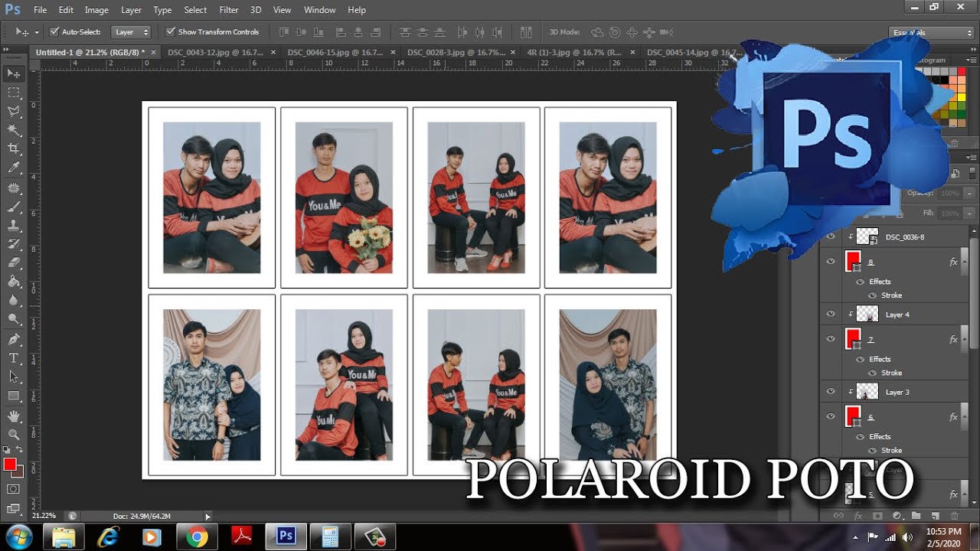This screenshot has width=980, height=551.
Task: Open the File menu
Action: coord(40,10)
